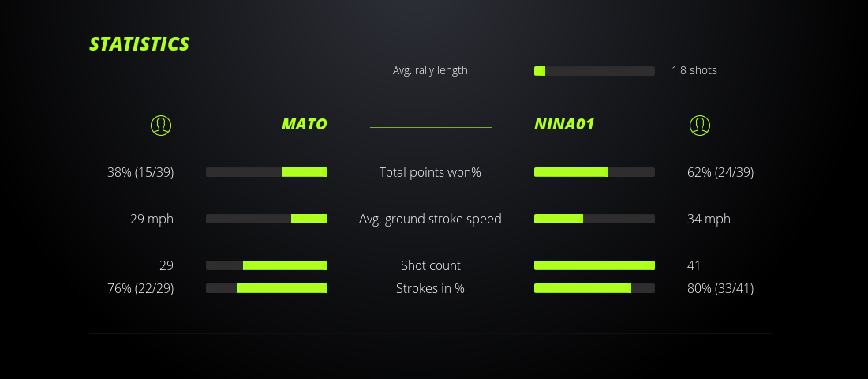Click MATO's total points won bar

tap(267, 172)
